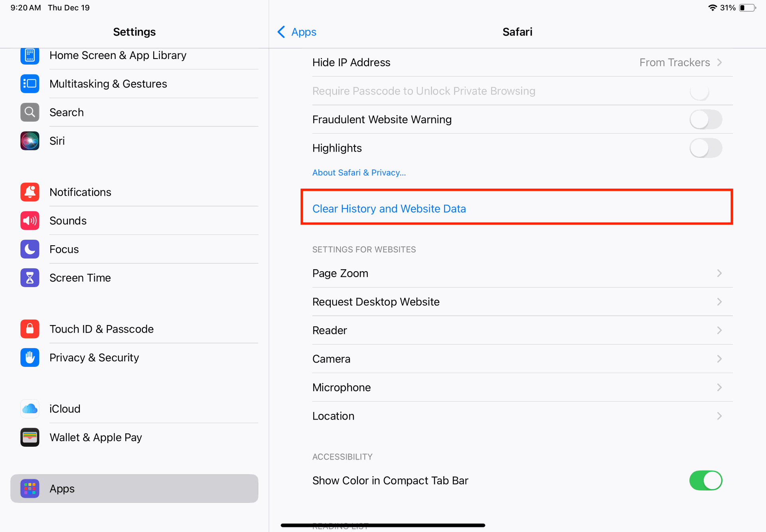Screen dimensions: 766x532
Task: Select Apps in the settings sidebar
Action: click(x=134, y=489)
